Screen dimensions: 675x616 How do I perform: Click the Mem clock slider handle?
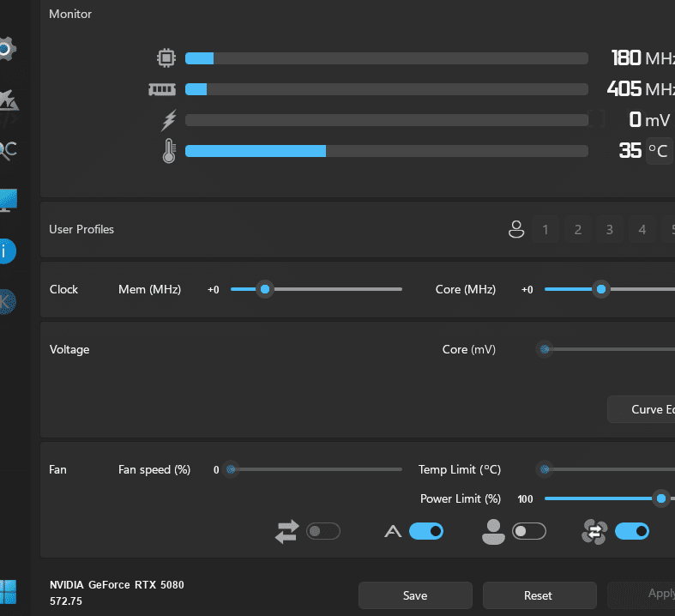(x=265, y=290)
